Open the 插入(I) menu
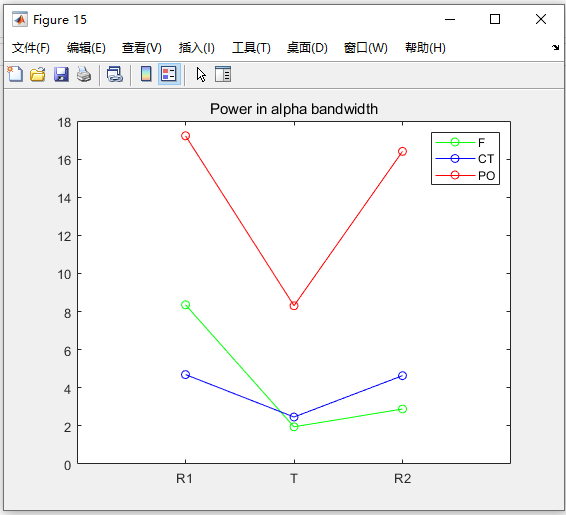Image resolution: width=566 pixels, height=515 pixels. tap(196, 48)
